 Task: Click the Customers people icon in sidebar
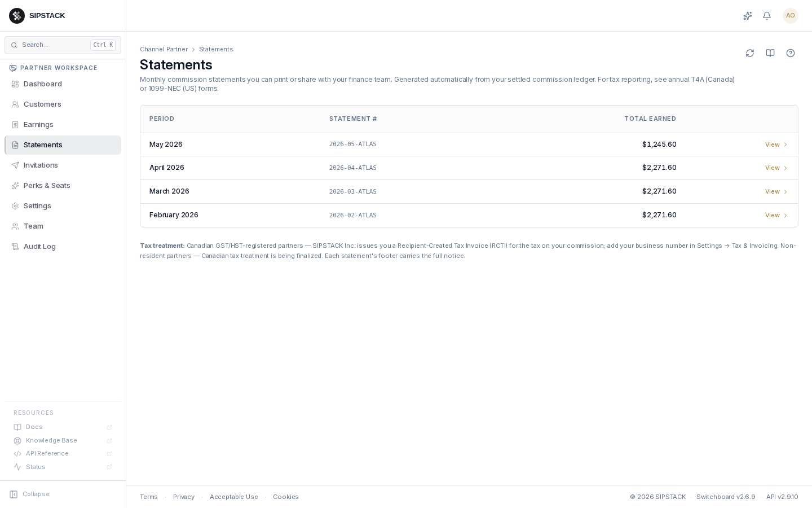click(x=15, y=104)
